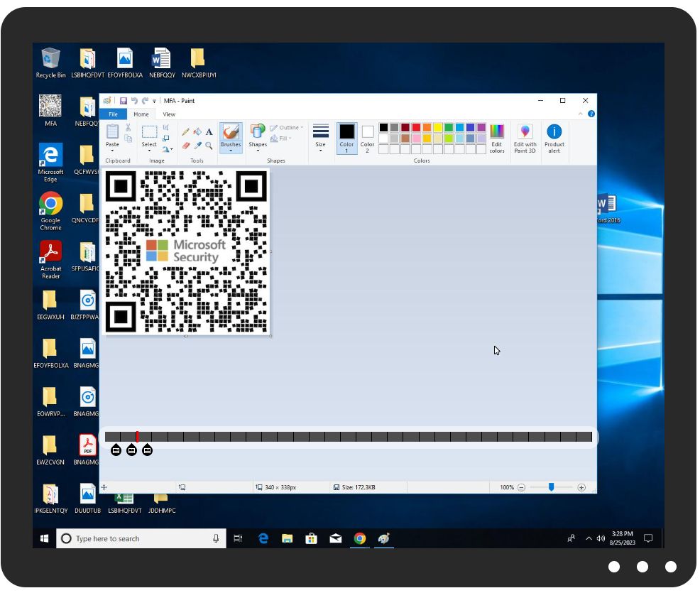This screenshot has height=593, width=700.
Task: Click the red playhead on timeline
Action: pyautogui.click(x=137, y=437)
